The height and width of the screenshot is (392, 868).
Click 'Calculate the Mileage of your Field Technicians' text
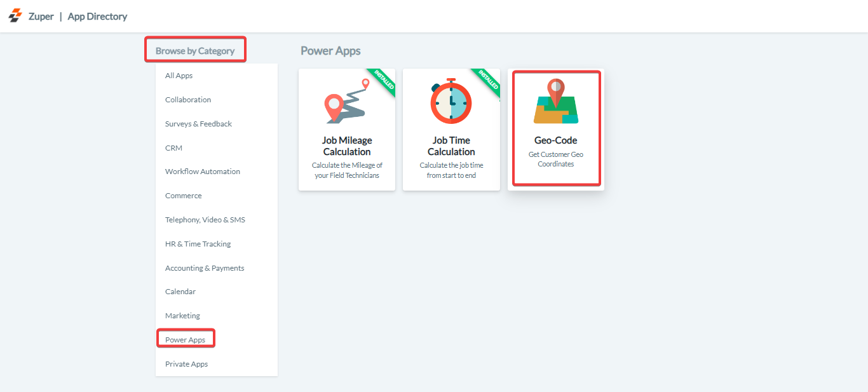(347, 170)
